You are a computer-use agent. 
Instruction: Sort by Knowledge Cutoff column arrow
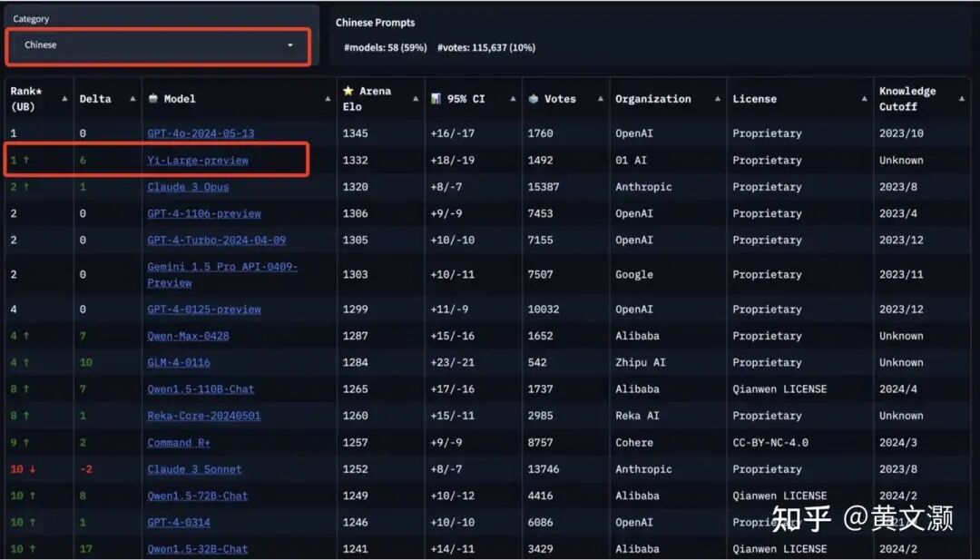click(961, 99)
